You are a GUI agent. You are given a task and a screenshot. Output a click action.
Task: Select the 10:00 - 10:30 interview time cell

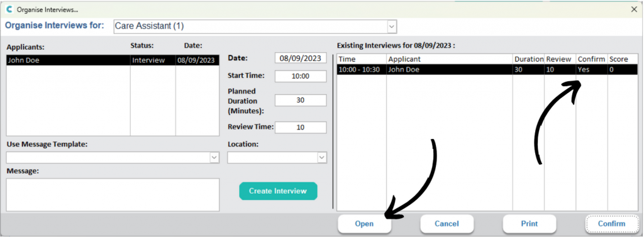tap(362, 69)
